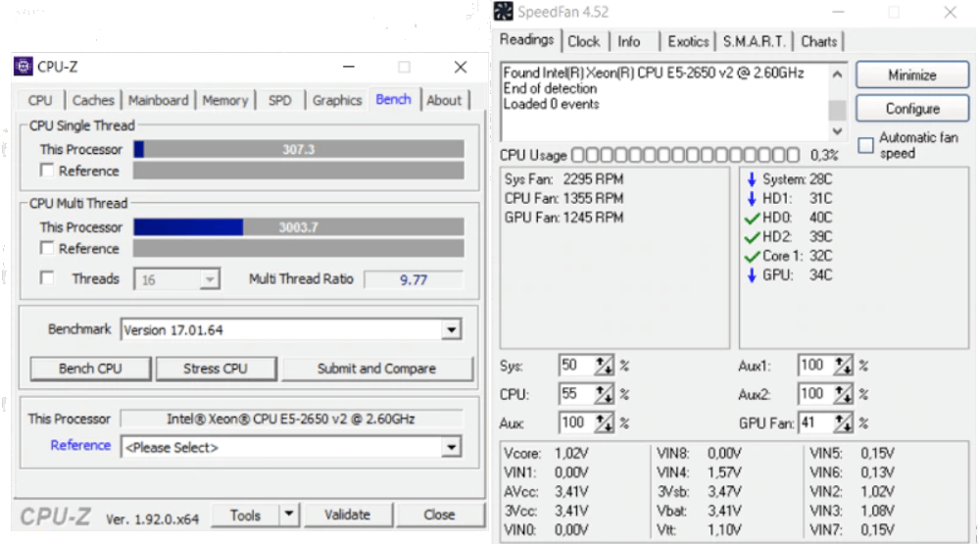Open the SpeedFan Exotics tab

coord(688,41)
